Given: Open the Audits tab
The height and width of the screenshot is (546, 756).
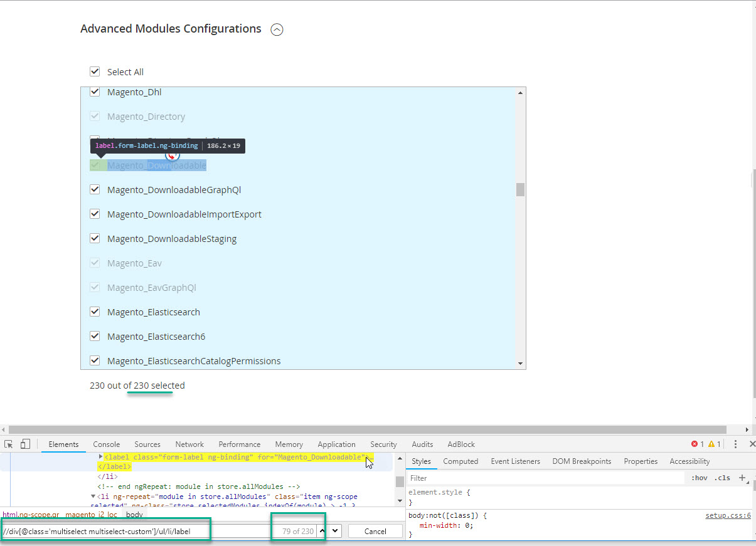Looking at the screenshot, I should click(422, 444).
